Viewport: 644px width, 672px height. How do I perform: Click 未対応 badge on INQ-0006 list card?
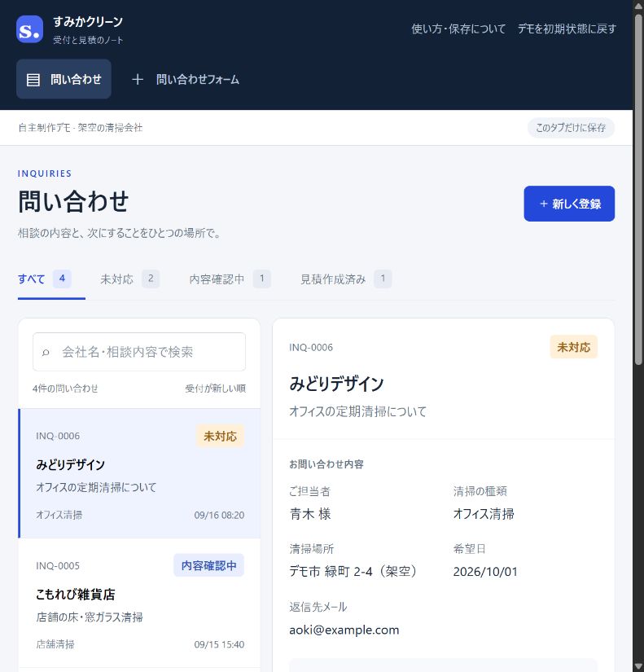pyautogui.click(x=220, y=437)
